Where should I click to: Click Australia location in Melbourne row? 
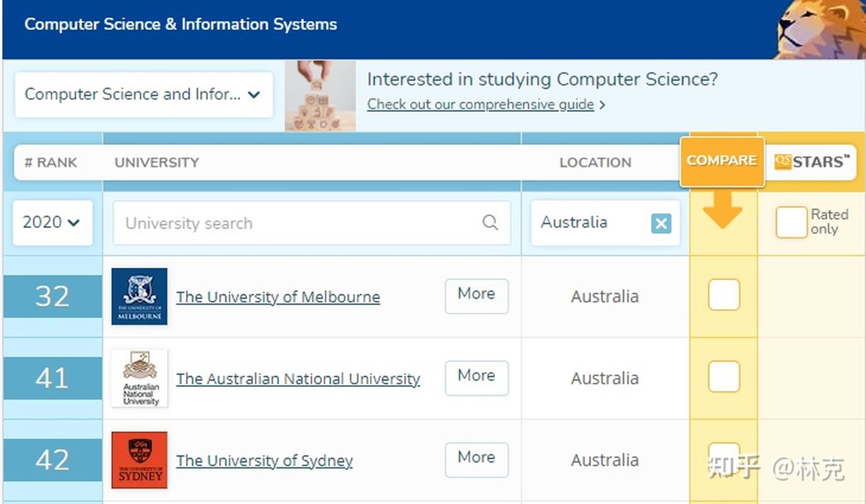pyautogui.click(x=605, y=297)
